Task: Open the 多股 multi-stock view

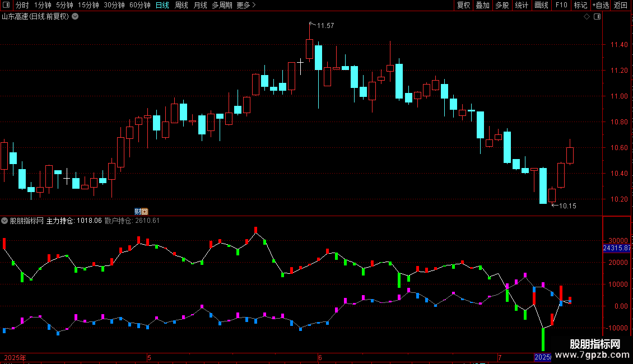Action: [x=502, y=5]
